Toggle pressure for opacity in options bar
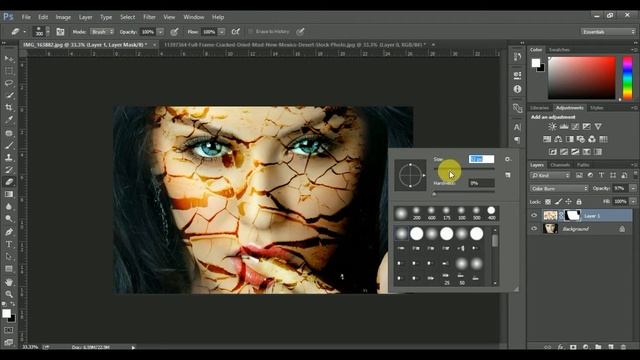 [174, 31]
